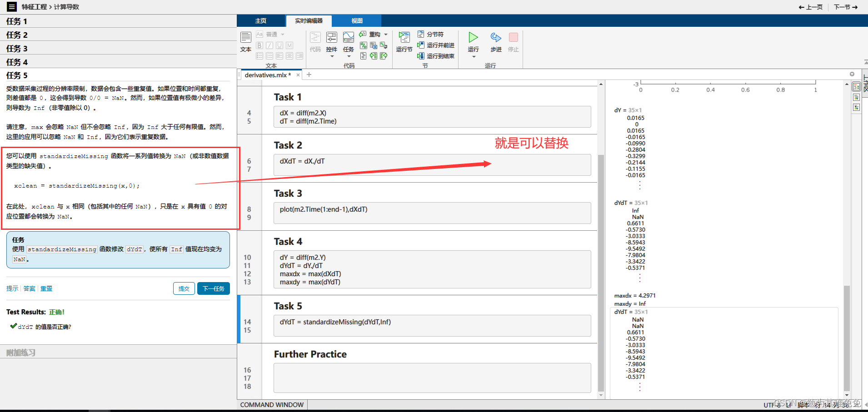Viewport: 868px width, 412px height.
Task: Click the increase indent icon
Action: pos(374,56)
